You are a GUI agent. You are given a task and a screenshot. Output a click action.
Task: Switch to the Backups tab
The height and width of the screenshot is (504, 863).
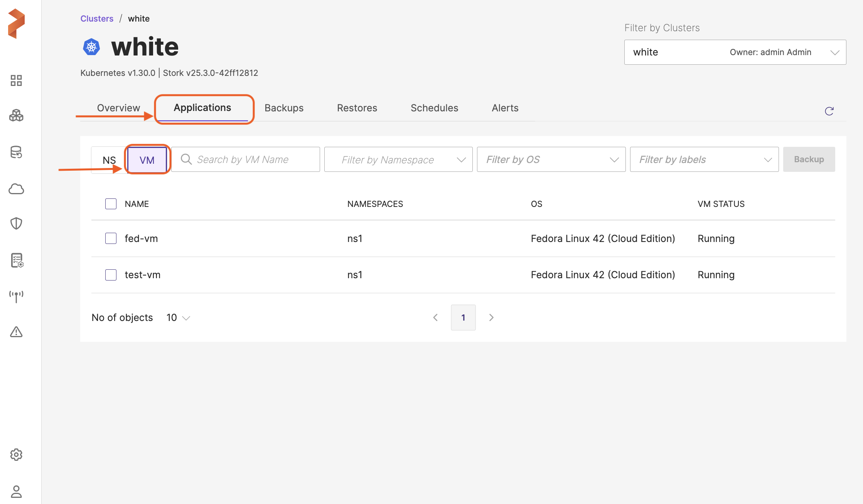point(284,108)
